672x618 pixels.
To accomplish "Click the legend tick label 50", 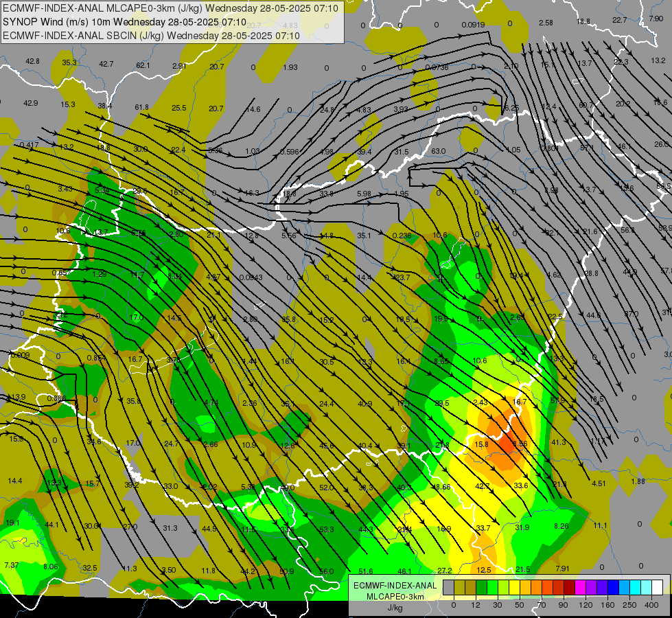I will pos(520,605).
